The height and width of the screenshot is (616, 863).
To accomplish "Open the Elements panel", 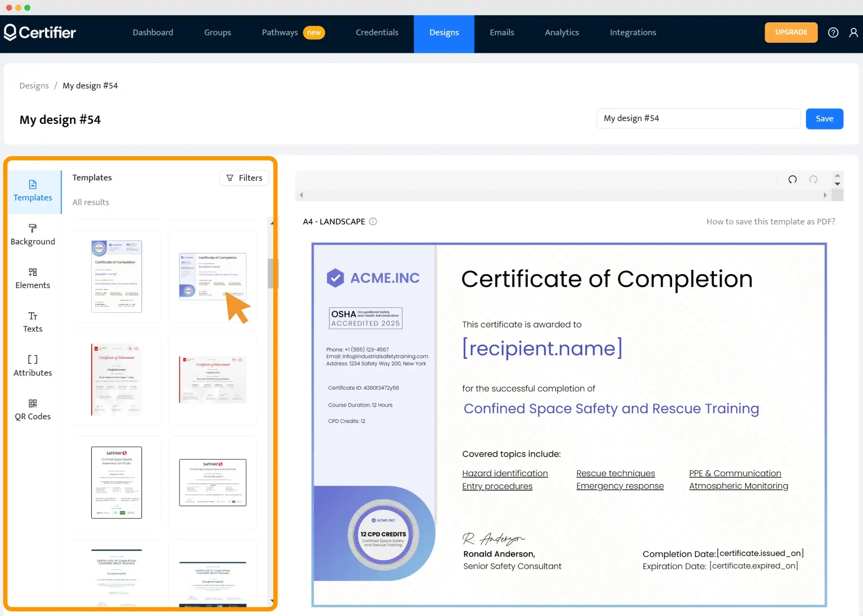I will click(33, 279).
